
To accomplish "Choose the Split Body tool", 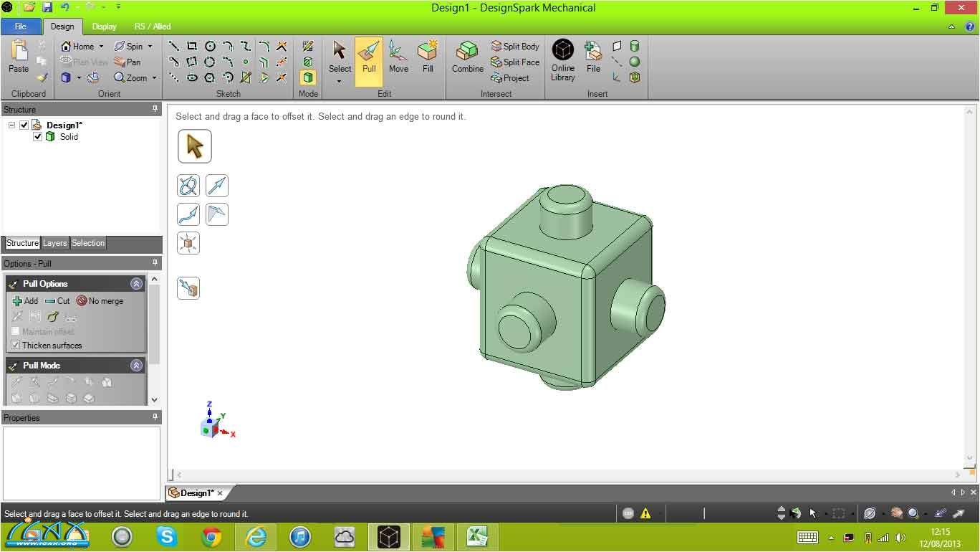I will pyautogui.click(x=514, y=47).
